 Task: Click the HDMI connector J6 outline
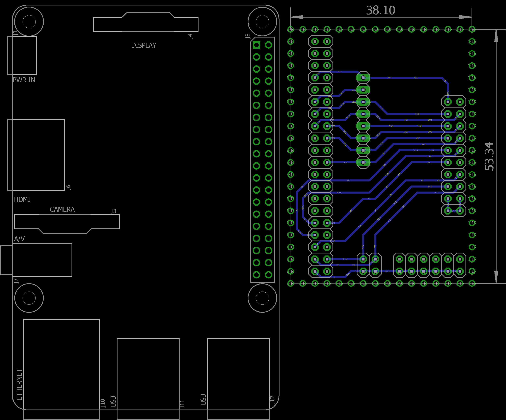(36, 155)
